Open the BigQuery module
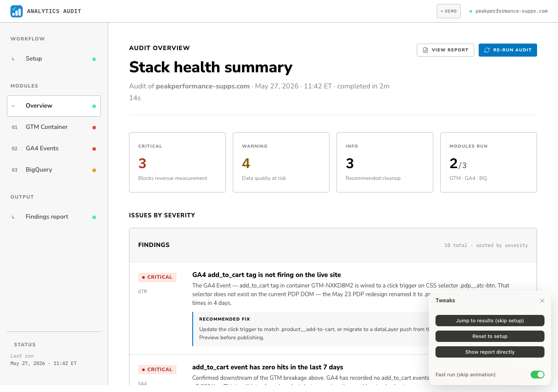The image size is (558, 392). pos(54,170)
